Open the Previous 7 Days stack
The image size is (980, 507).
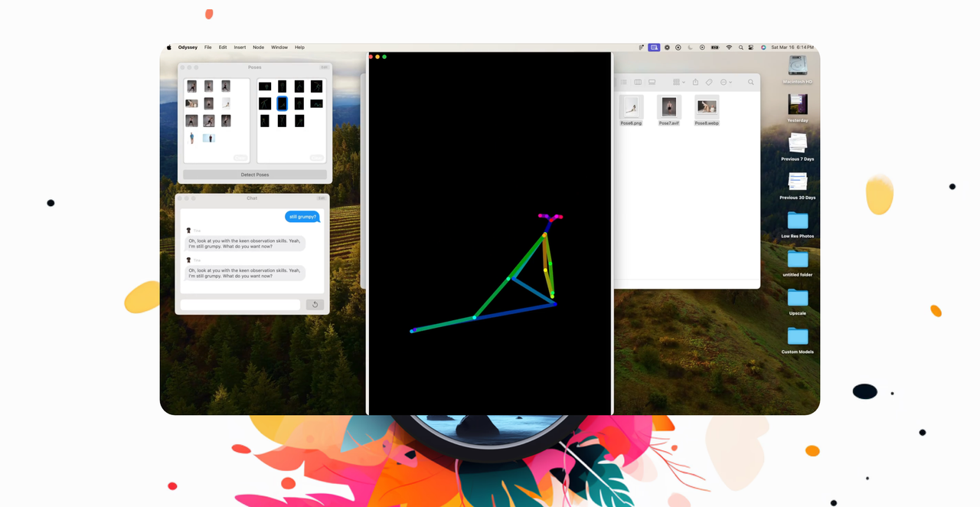click(x=798, y=146)
